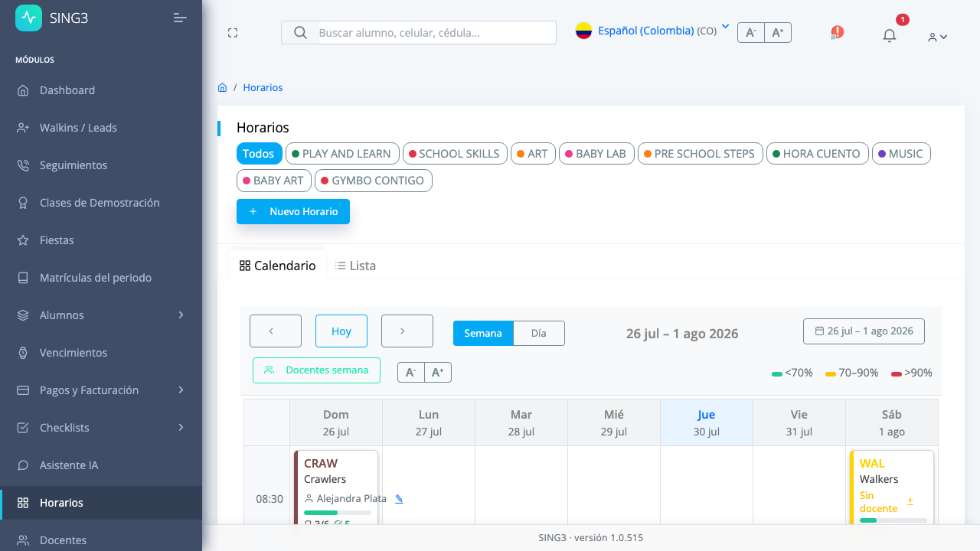
Task: Edit teacher Alejandra Plata pencil icon
Action: pos(399,499)
